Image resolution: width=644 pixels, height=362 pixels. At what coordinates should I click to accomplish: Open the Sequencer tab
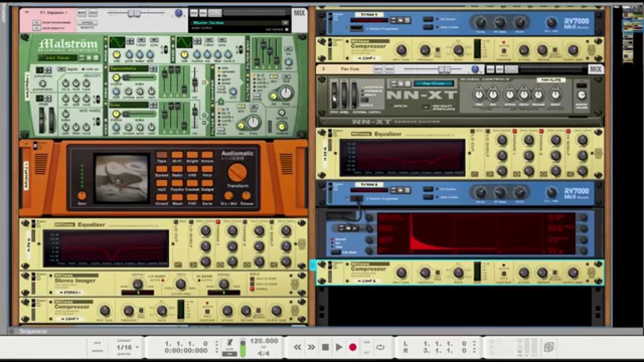coord(33,331)
